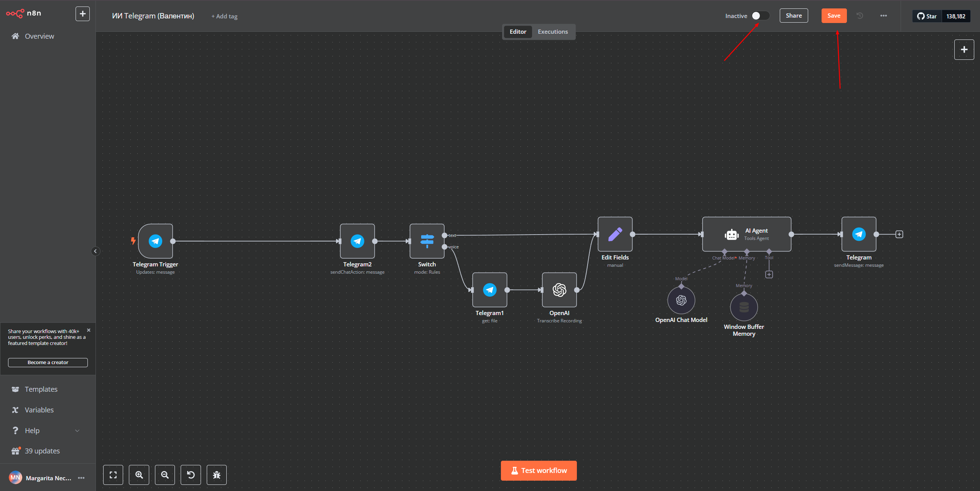Select the OpenAI Transcribe Recording node
The width and height of the screenshot is (980, 491).
click(559, 290)
